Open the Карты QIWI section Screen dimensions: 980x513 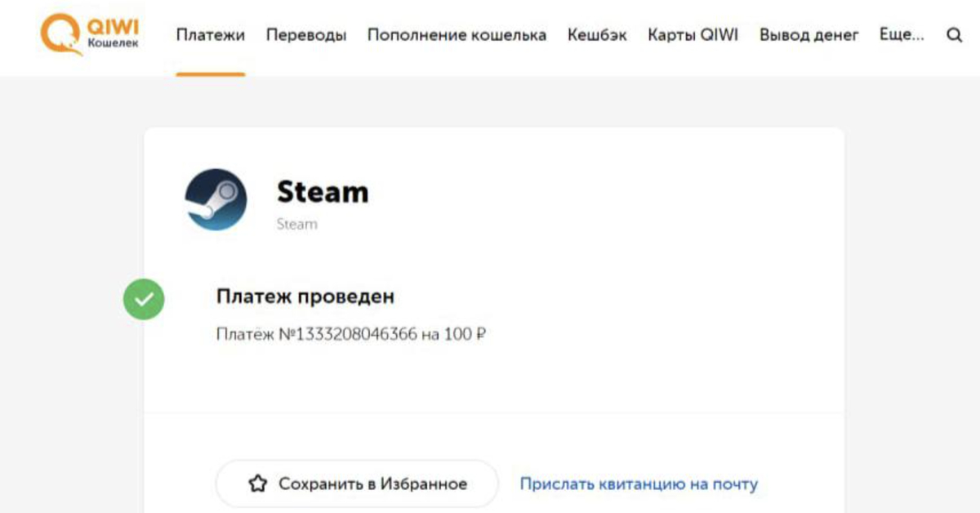coord(693,35)
